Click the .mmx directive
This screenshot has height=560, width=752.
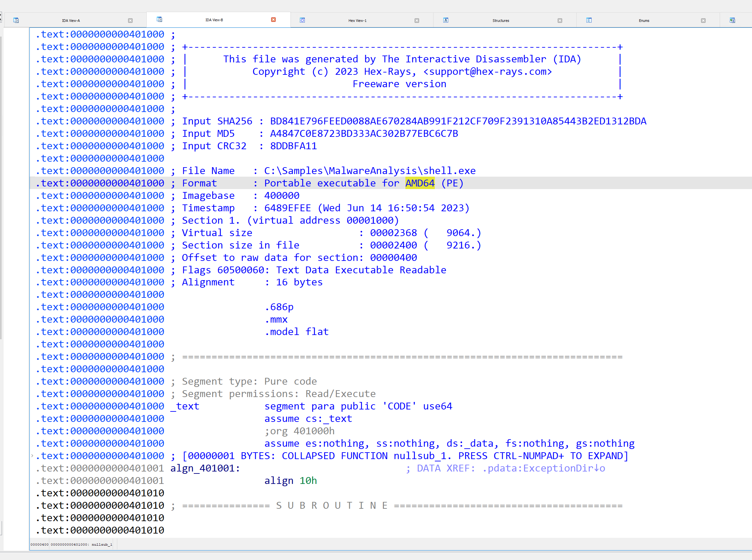[x=276, y=319]
